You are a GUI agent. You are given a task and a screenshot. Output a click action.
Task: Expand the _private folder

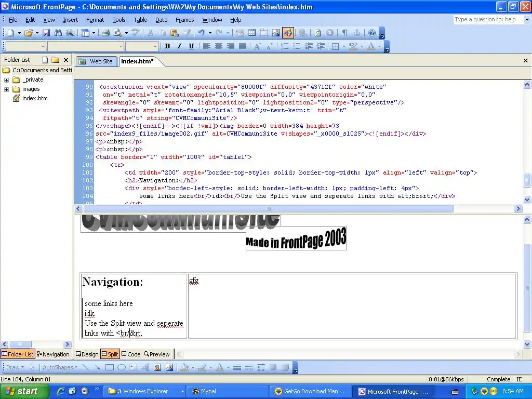tap(6, 80)
